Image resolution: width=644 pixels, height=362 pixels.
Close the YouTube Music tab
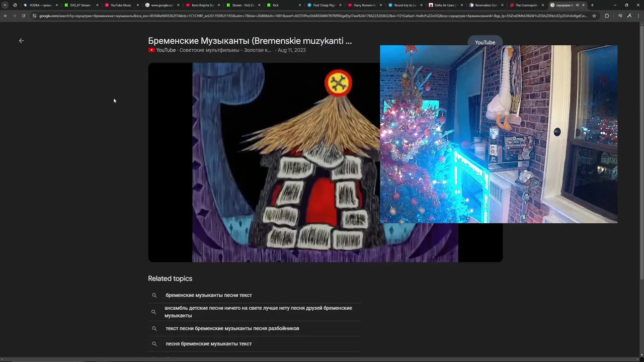[x=137, y=5]
